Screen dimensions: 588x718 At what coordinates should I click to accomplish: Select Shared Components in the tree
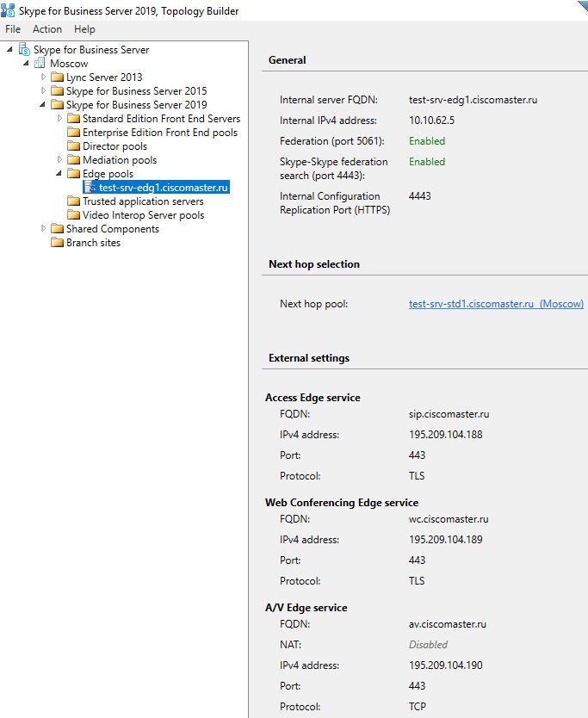coord(113,228)
